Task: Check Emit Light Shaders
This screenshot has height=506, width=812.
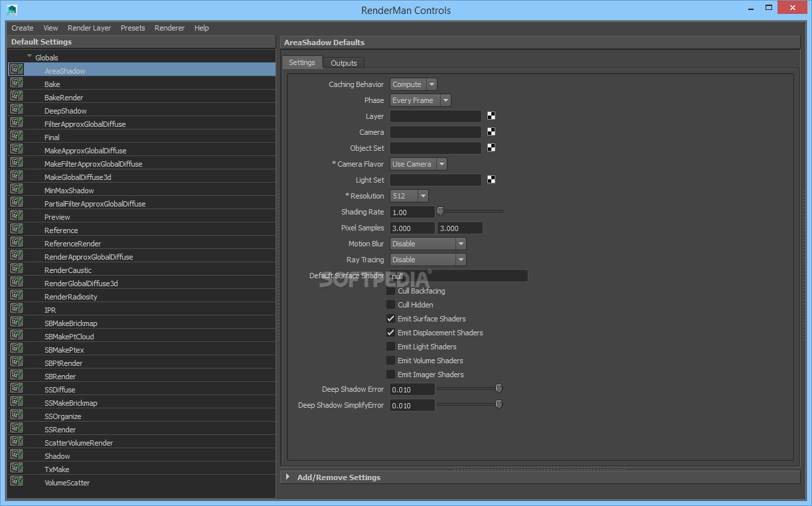Action: click(x=391, y=347)
